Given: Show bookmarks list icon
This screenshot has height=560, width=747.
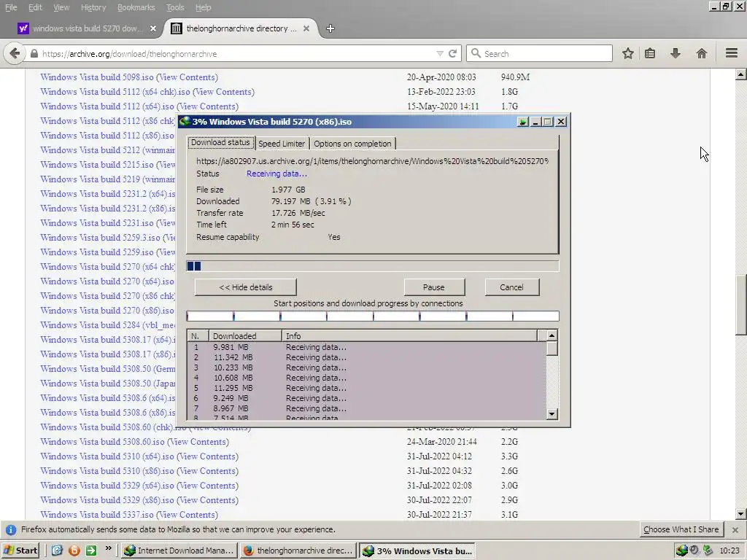Looking at the screenshot, I should [x=650, y=53].
